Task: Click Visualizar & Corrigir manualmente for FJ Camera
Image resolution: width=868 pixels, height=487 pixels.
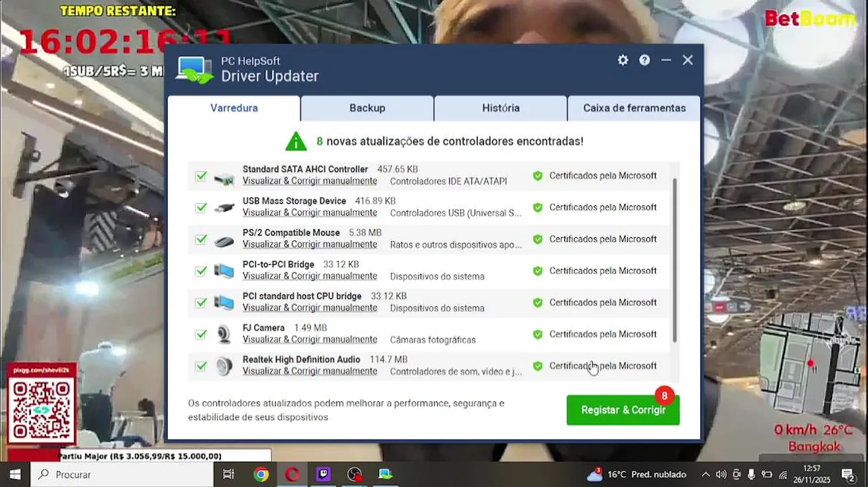Action: pyautogui.click(x=310, y=340)
